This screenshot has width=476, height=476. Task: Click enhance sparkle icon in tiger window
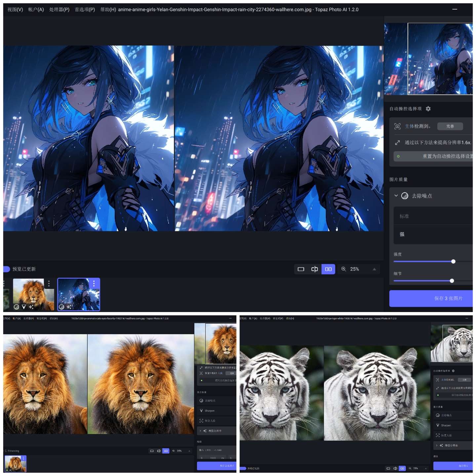441,446
